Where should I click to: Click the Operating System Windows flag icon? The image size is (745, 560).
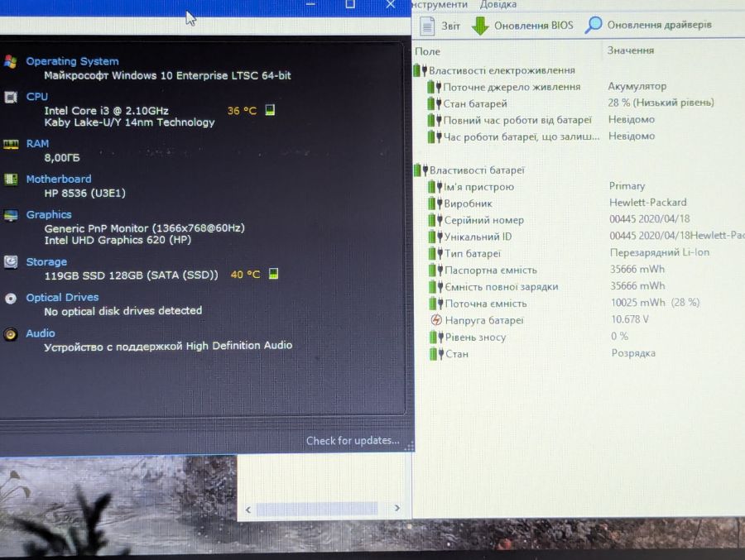(11, 61)
